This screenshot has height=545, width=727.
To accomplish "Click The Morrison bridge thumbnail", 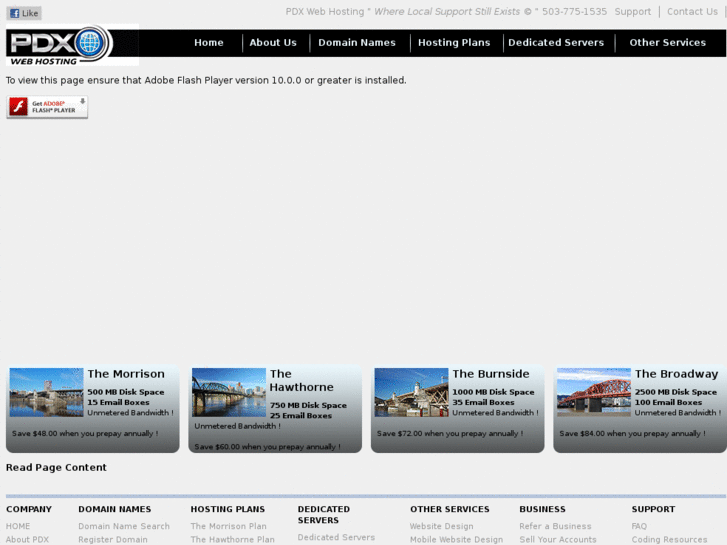I will point(46,392).
